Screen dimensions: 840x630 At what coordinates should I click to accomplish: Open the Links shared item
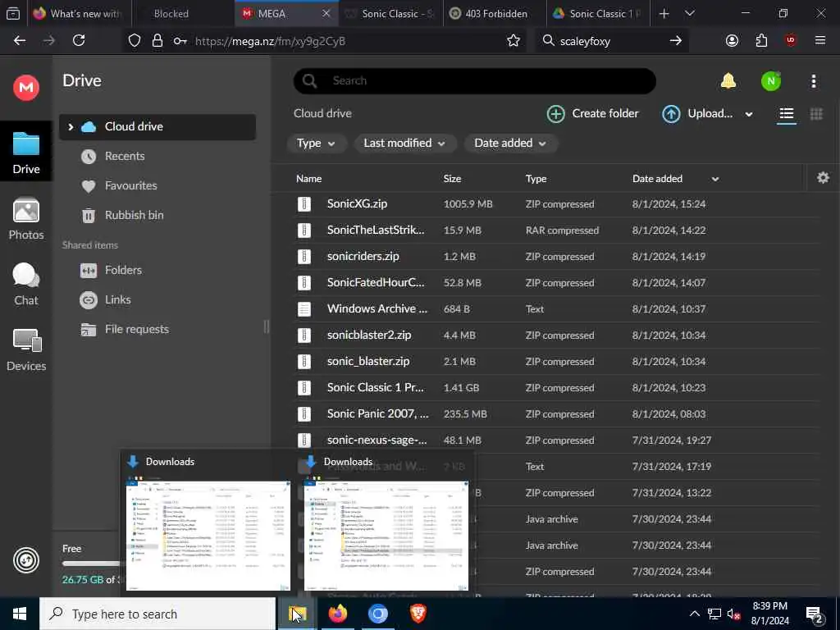pos(157,299)
